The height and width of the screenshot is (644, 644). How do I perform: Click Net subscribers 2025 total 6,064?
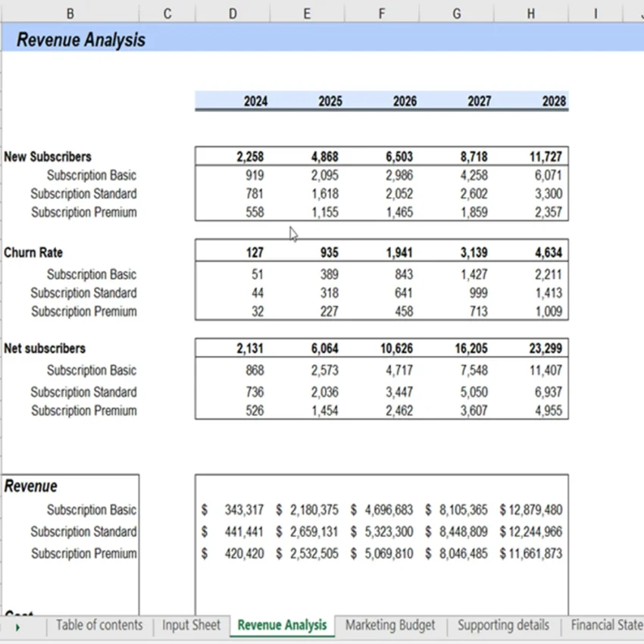click(325, 349)
